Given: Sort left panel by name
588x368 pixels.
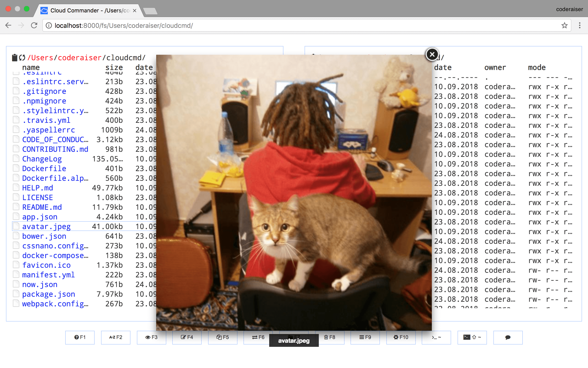Looking at the screenshot, I should tap(31, 67).
